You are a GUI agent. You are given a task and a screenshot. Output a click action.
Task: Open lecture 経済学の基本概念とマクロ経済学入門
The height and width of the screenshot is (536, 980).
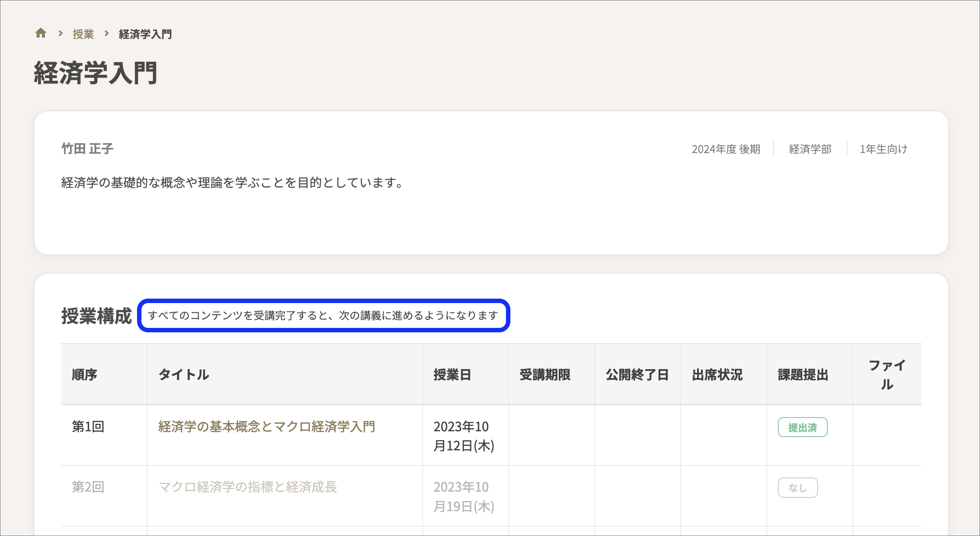(x=267, y=426)
